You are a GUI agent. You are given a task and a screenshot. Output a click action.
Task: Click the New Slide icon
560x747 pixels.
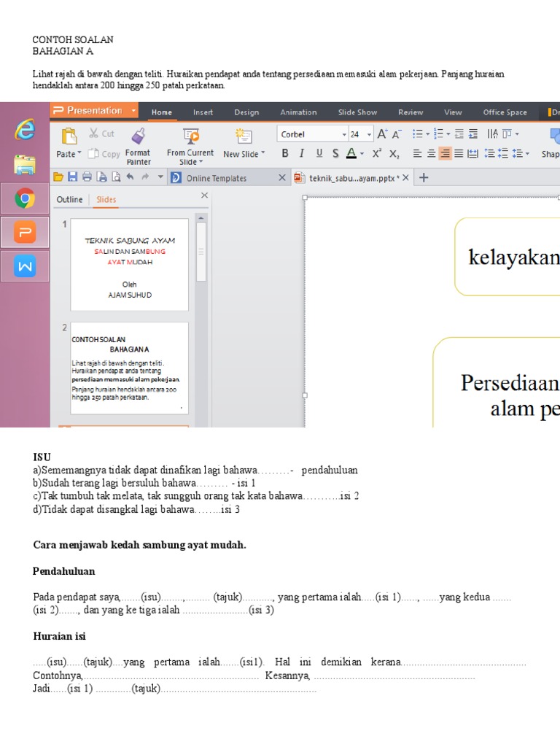[x=244, y=136]
